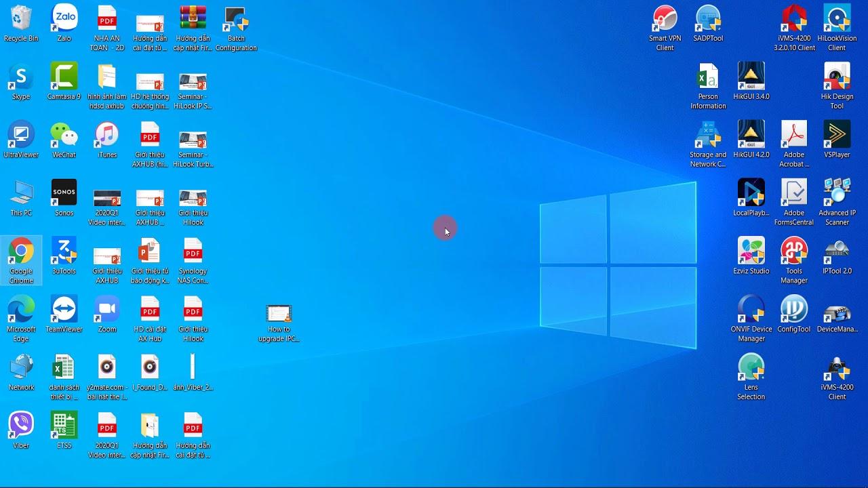Select the Hướng dẫn cài đặt từ PDF file
Screen dimensions: 868x488
coord(193,436)
